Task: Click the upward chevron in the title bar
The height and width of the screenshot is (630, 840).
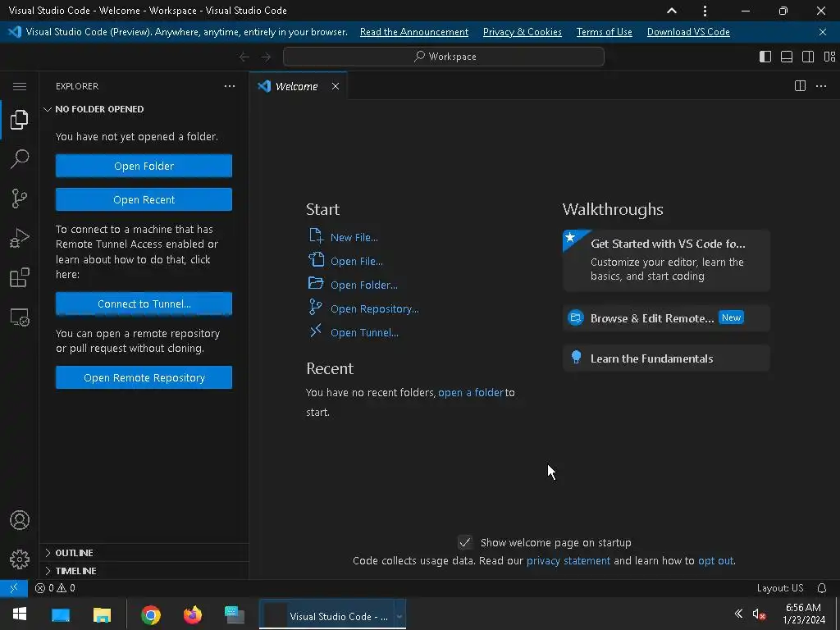Action: coord(672,11)
